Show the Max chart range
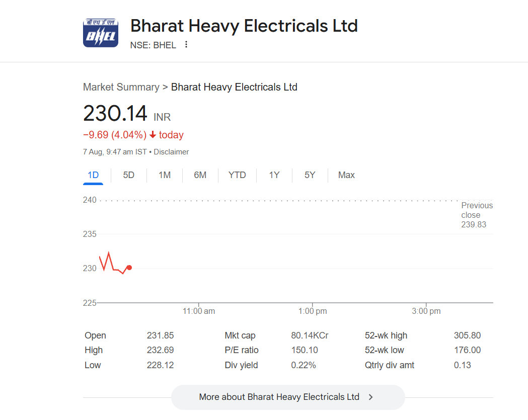Viewport: 528px width, 420px height. coord(346,175)
